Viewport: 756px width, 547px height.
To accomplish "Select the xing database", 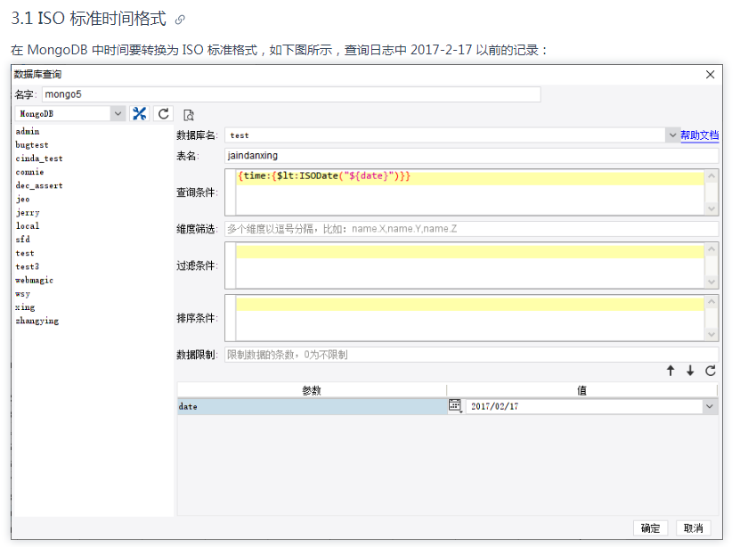I will (25, 306).
